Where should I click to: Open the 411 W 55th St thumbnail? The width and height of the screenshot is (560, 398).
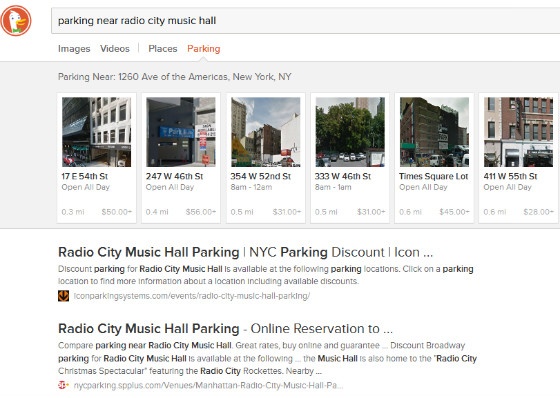(519, 132)
